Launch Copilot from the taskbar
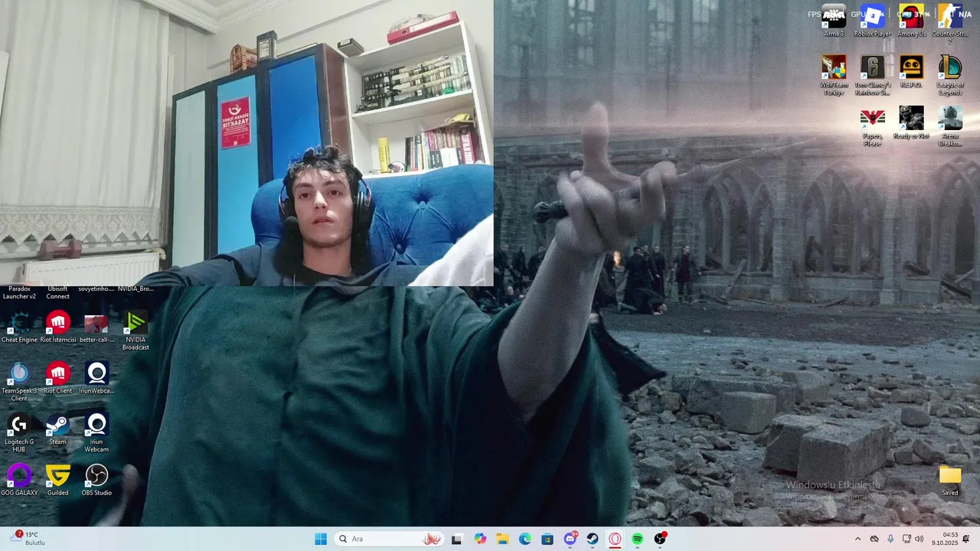Image resolution: width=980 pixels, height=551 pixels. tap(480, 539)
